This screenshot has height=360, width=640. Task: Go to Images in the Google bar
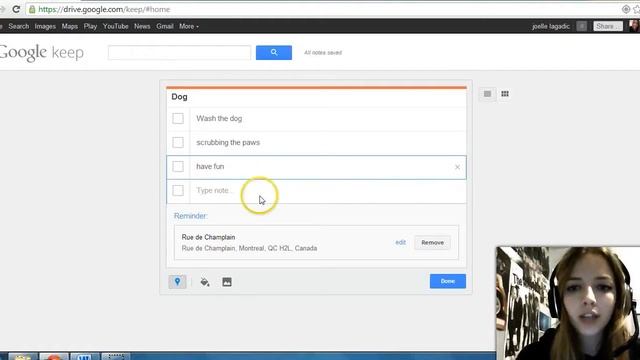[x=45, y=26]
